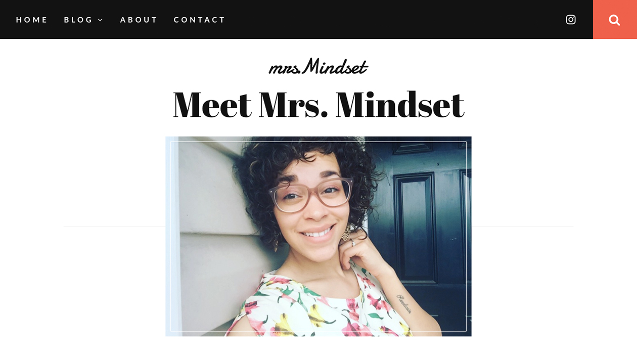Click the mrs.Mindset script logo

pos(318,66)
